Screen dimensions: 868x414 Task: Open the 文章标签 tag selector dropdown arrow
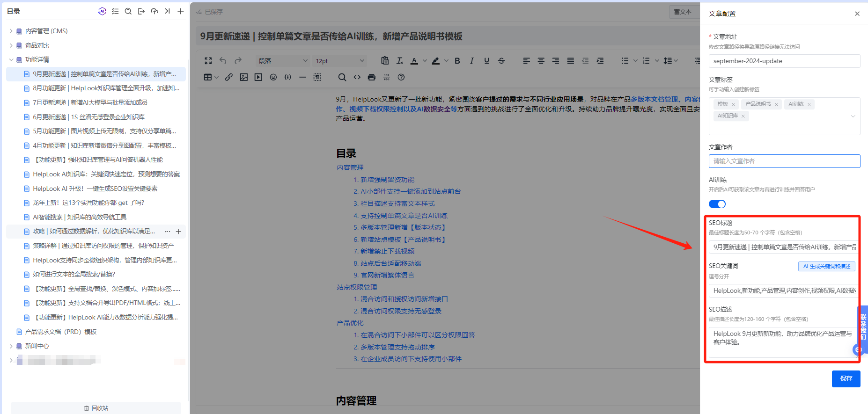pyautogui.click(x=853, y=116)
